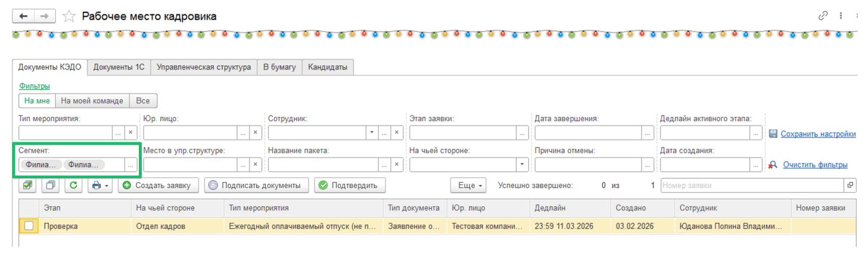Sort by the Дедлайн column header
Viewport: 868px width, 260px height.
(570, 208)
